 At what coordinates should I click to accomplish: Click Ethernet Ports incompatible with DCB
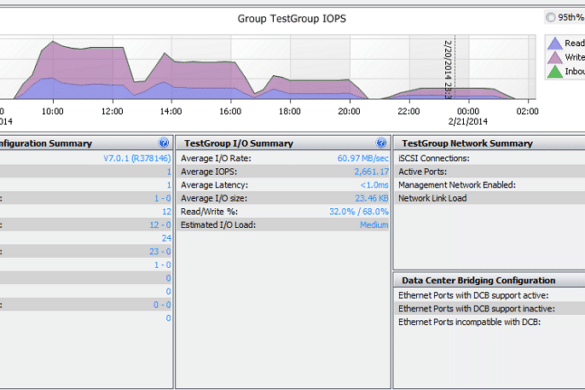pyautogui.click(x=469, y=322)
